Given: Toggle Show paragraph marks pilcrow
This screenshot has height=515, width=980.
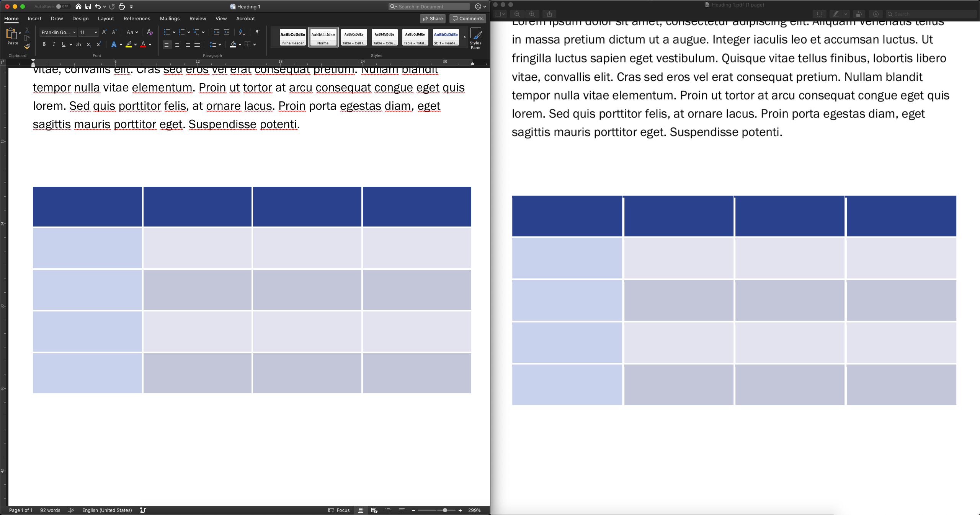Looking at the screenshot, I should pyautogui.click(x=258, y=32).
